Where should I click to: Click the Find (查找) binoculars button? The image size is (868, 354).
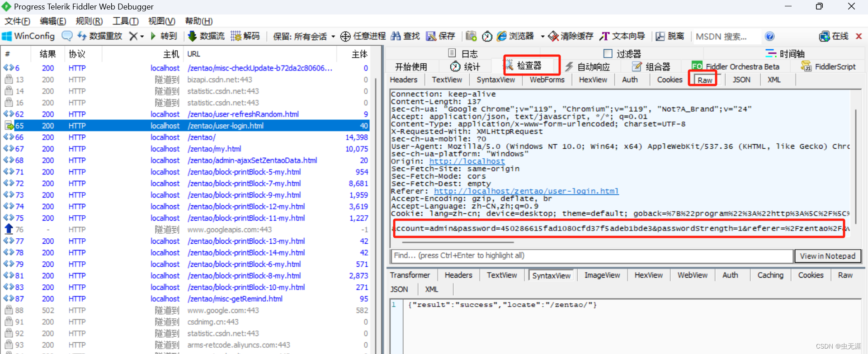pos(406,36)
